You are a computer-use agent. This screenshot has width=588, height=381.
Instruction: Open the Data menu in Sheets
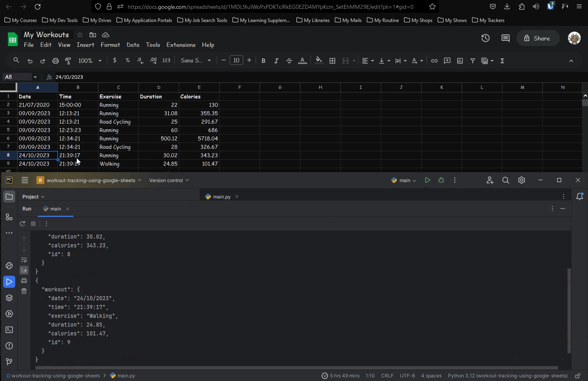click(133, 45)
